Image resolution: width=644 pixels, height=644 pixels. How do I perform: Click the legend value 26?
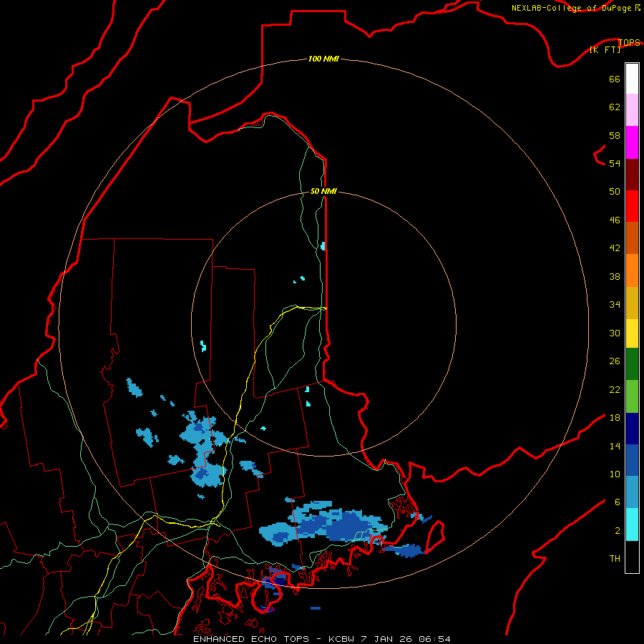coord(615,361)
